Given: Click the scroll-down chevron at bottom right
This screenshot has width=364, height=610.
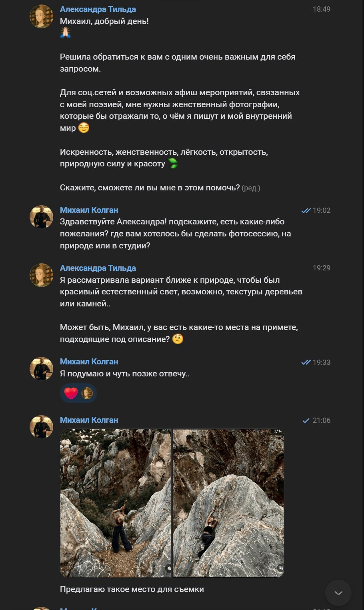Looking at the screenshot, I should pos(338,593).
